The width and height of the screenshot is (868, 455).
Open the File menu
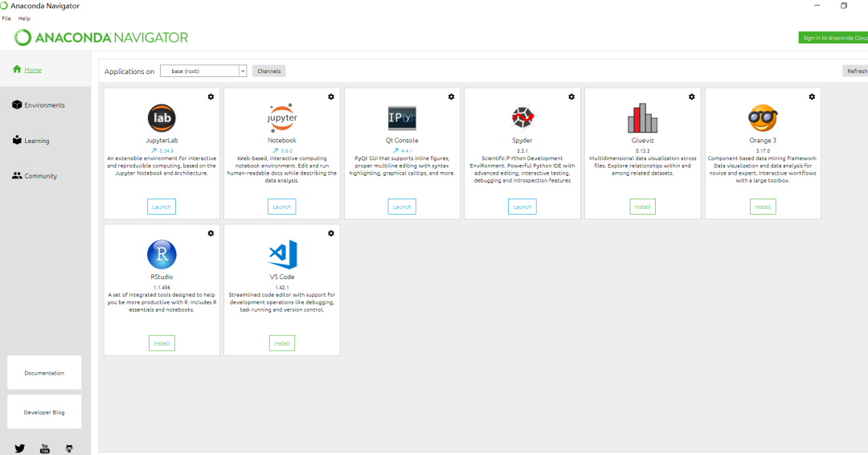[x=6, y=18]
